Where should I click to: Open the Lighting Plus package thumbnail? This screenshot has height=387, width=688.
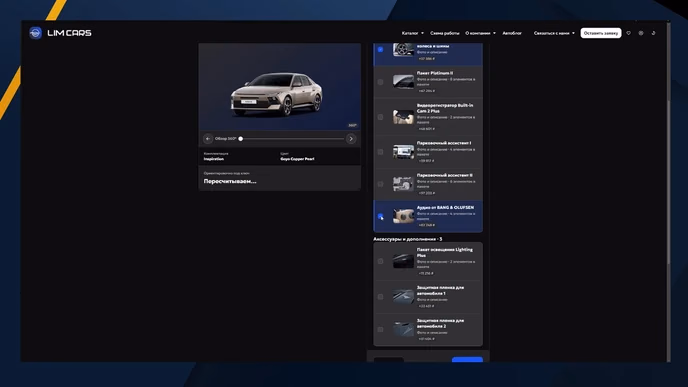point(403,261)
